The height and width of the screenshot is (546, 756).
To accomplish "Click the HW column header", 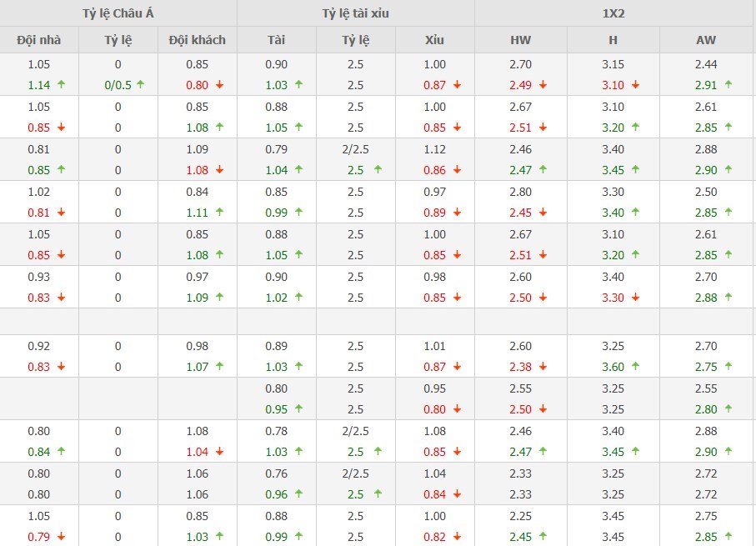I will (x=520, y=40).
